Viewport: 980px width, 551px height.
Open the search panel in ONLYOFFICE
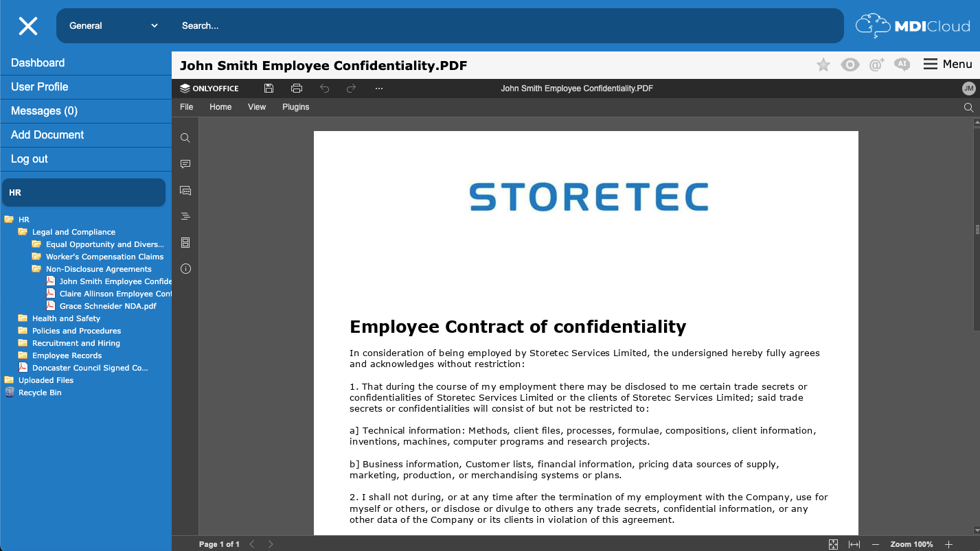coord(185,137)
